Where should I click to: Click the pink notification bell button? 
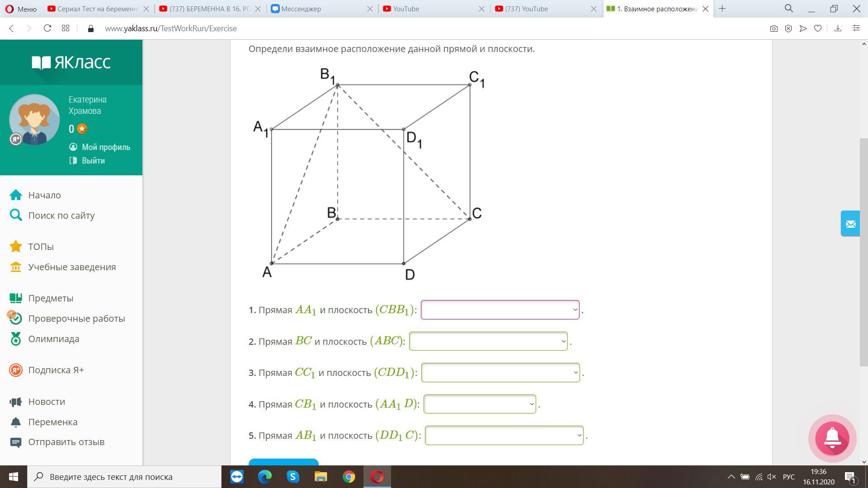[x=832, y=438]
